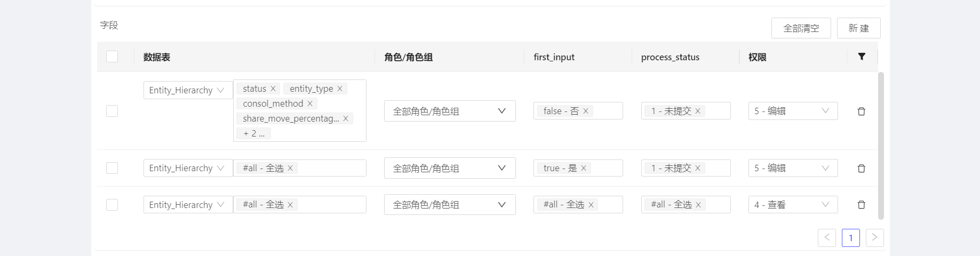This screenshot has width=980, height=256.
Task: Delete the 4 - 查看 permission row
Action: tap(861, 205)
